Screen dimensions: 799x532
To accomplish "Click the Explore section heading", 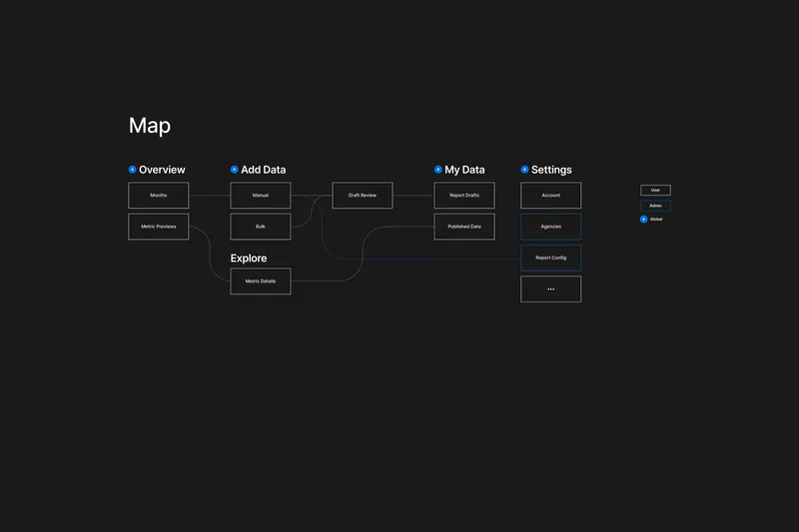I will point(249,259).
